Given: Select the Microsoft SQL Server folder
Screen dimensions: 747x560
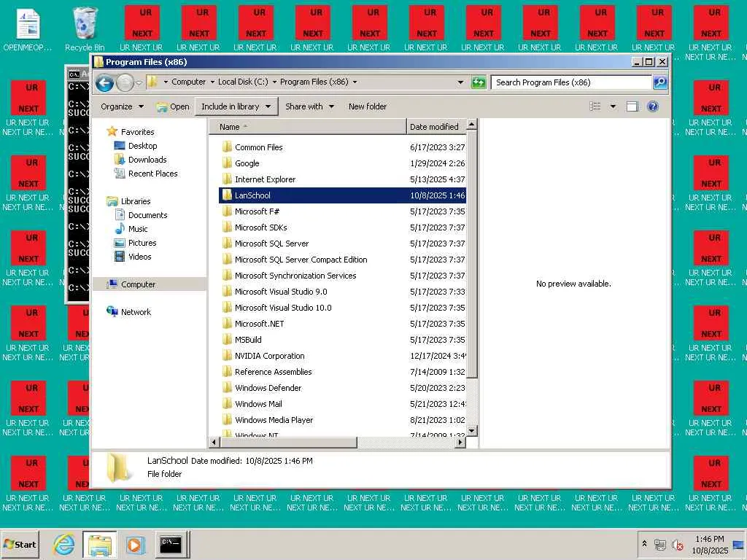Looking at the screenshot, I should pos(271,244).
